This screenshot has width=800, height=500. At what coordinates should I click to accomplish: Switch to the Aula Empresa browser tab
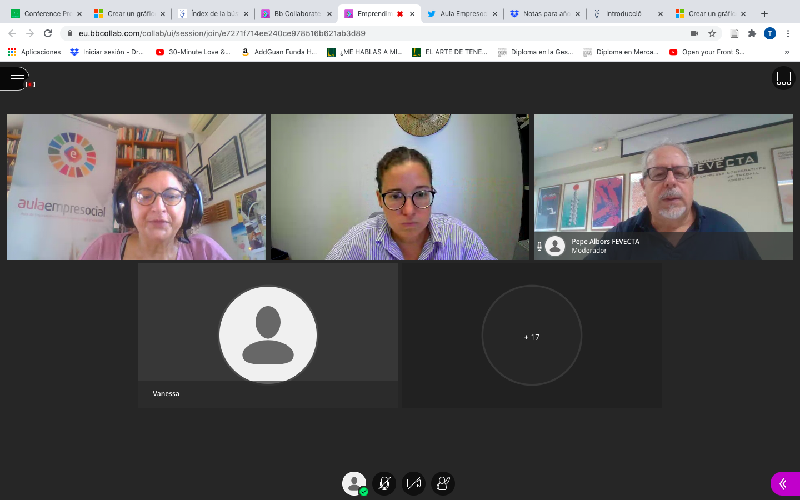[x=463, y=14]
